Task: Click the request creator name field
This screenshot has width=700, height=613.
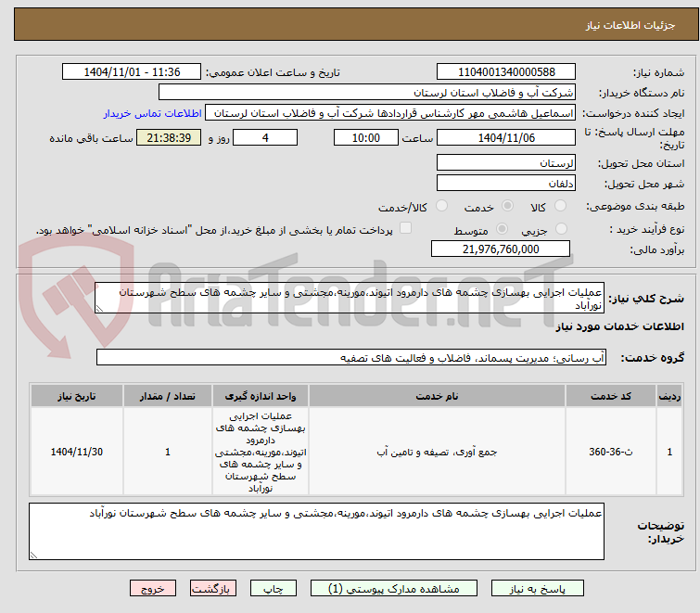Action: pyautogui.click(x=390, y=113)
